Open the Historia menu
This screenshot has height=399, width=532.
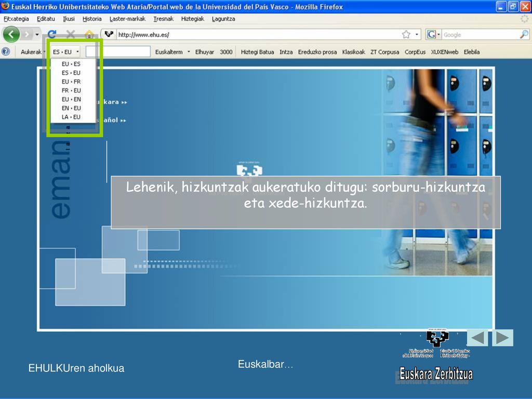pyautogui.click(x=92, y=19)
